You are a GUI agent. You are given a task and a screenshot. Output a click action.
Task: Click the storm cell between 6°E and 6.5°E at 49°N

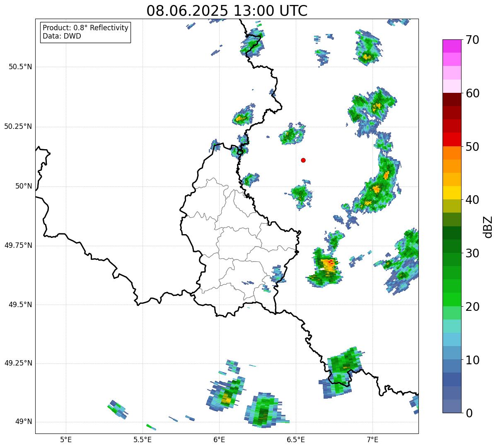point(264,409)
